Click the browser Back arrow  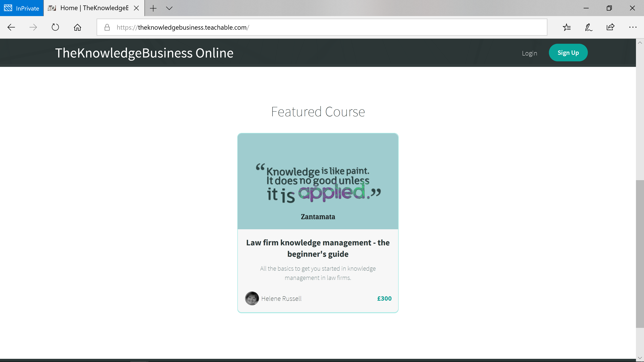tap(11, 27)
